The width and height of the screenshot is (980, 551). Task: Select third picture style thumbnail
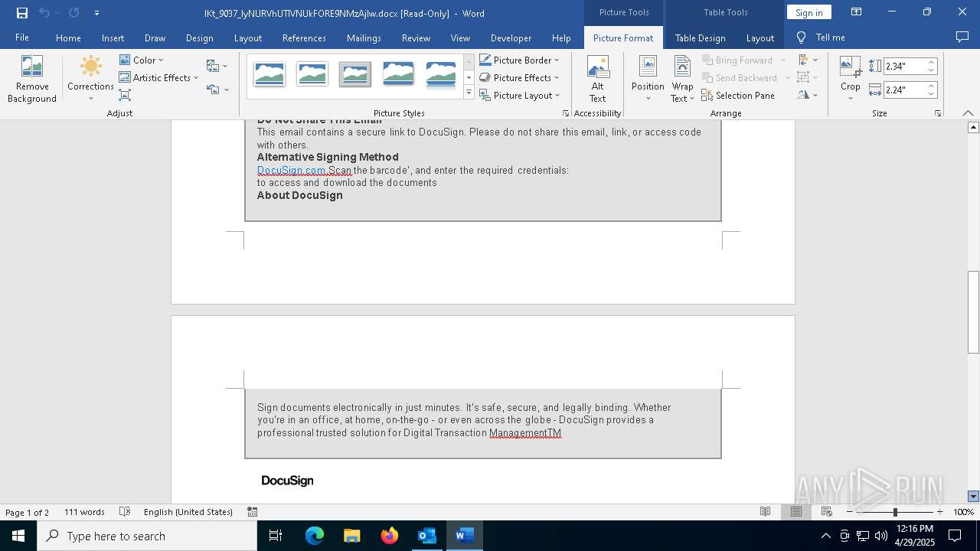(355, 74)
